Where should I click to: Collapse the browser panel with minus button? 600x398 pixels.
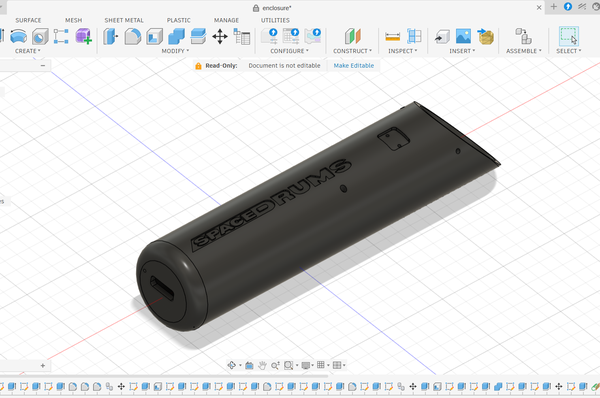(x=43, y=65)
